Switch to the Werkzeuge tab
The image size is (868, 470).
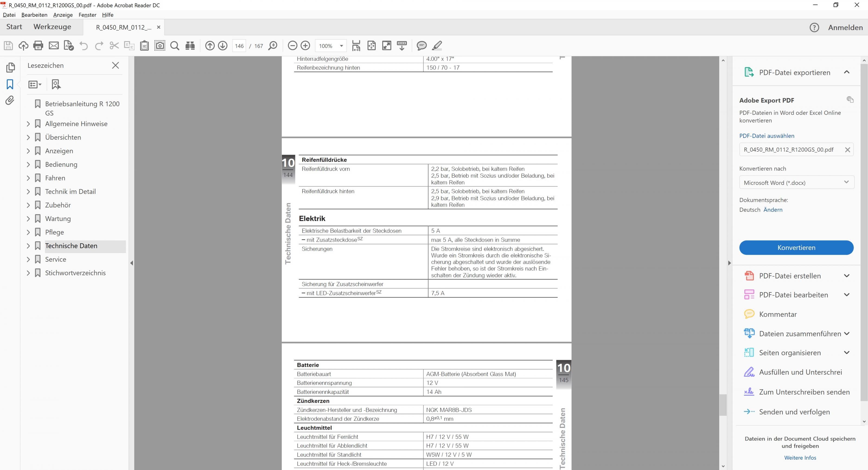click(x=52, y=27)
